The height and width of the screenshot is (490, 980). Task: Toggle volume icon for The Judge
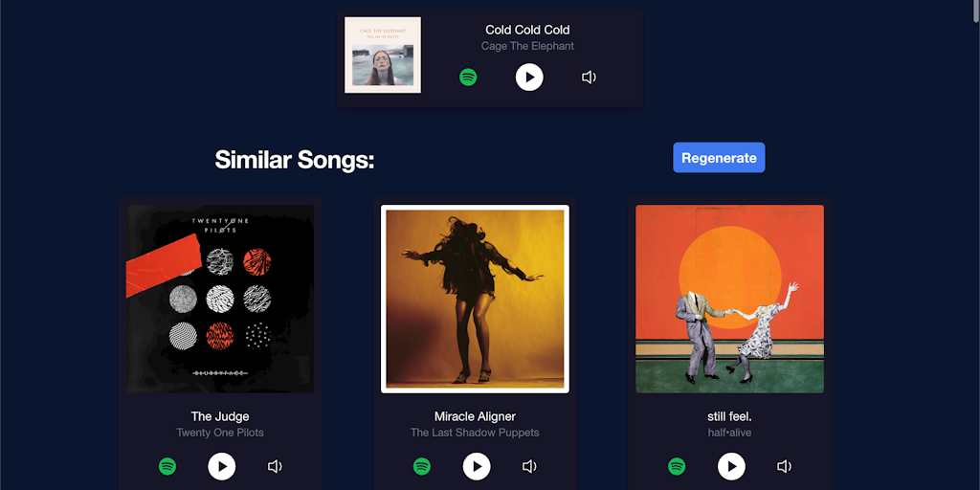[275, 466]
